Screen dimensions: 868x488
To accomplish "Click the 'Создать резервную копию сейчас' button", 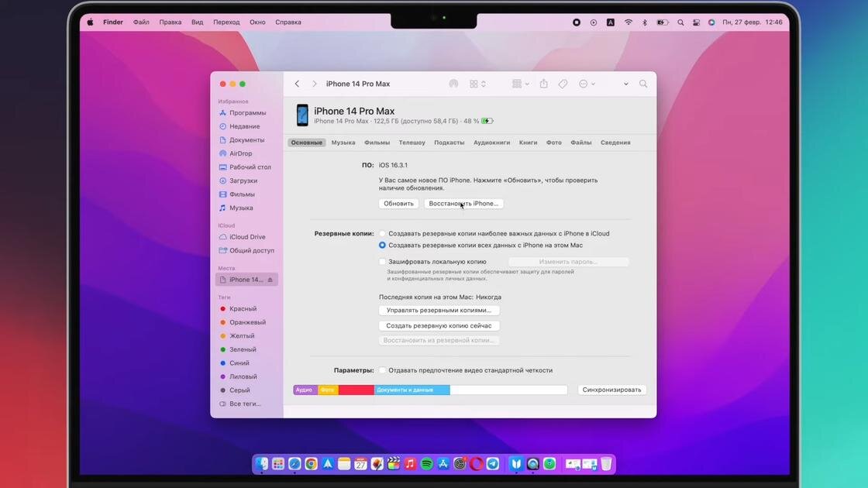I will point(439,325).
